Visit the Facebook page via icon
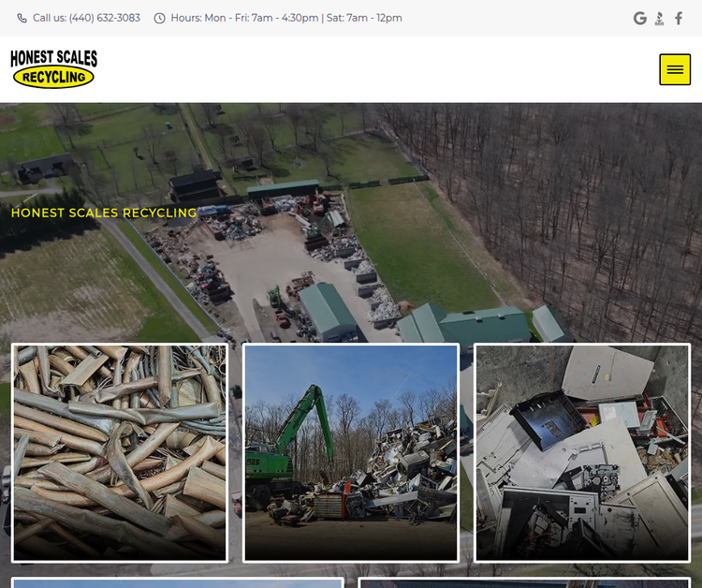The image size is (702, 588). [x=679, y=18]
